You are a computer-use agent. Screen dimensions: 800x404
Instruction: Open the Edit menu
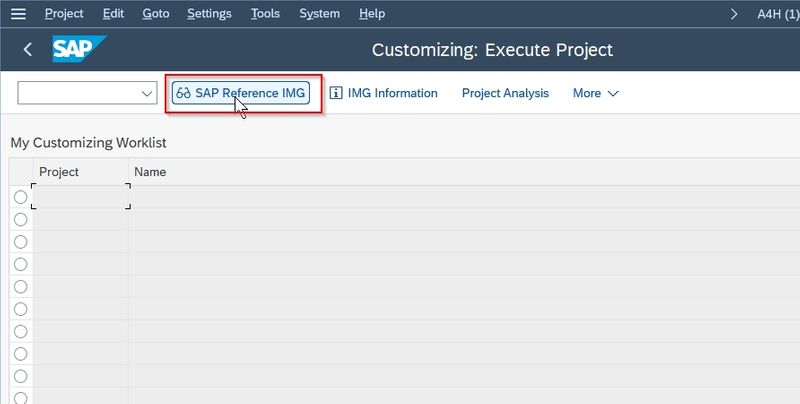click(113, 14)
